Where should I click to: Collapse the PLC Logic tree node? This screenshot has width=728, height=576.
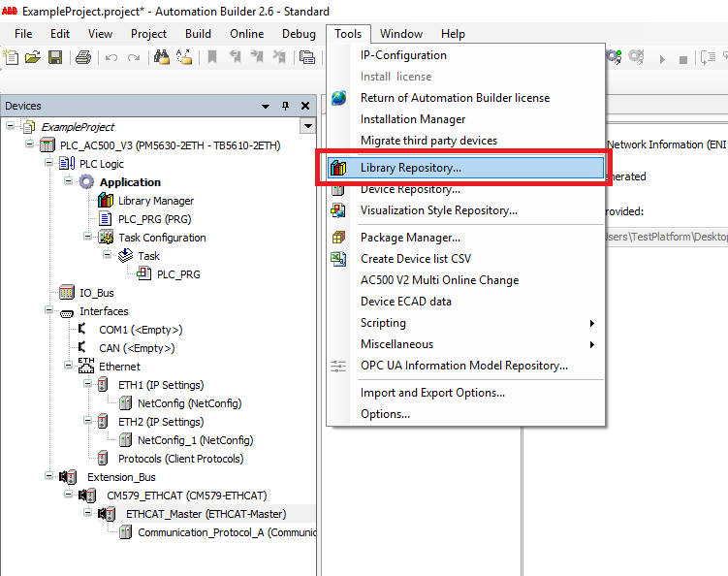click(x=48, y=164)
